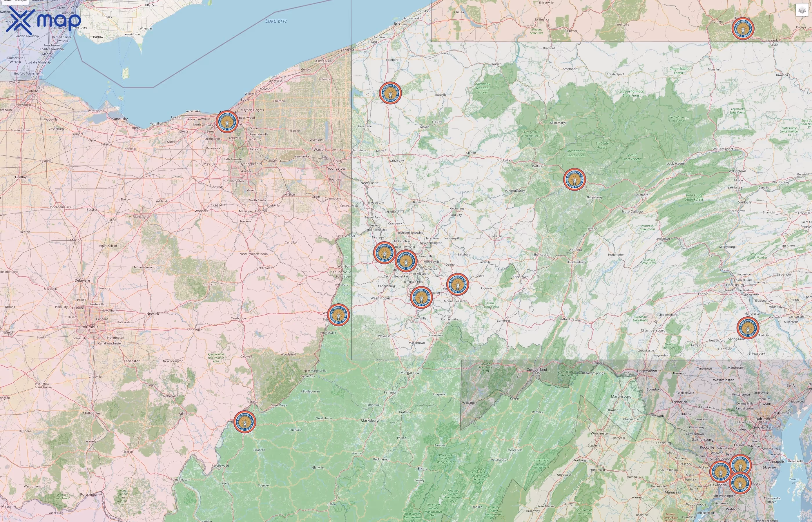Image resolution: width=812 pixels, height=522 pixels.
Task: Click the Allegheny National Forest label
Action: pyautogui.click(x=483, y=88)
